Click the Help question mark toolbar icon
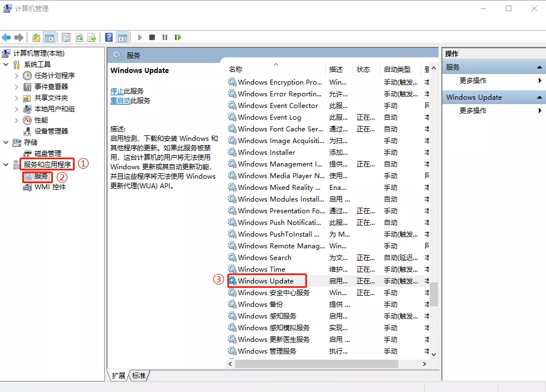The width and height of the screenshot is (546, 392). tap(110, 37)
